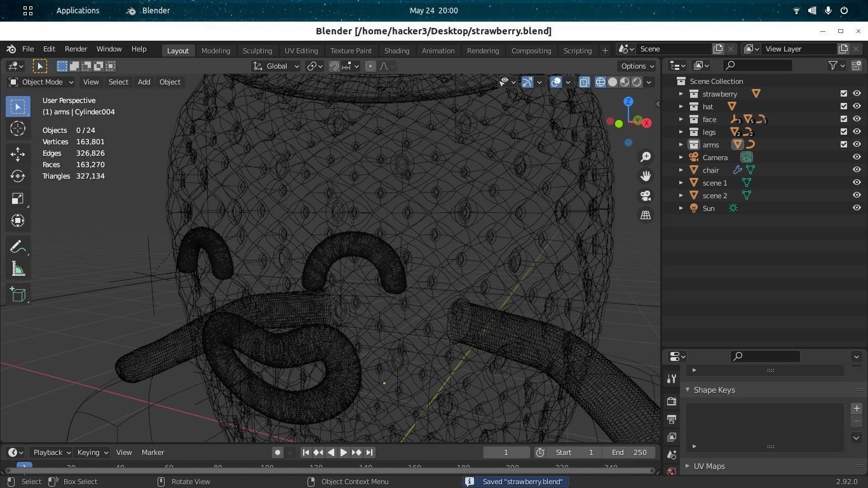The image size is (868, 488).
Task: Uncheck the face collection checkbox
Action: (x=844, y=119)
